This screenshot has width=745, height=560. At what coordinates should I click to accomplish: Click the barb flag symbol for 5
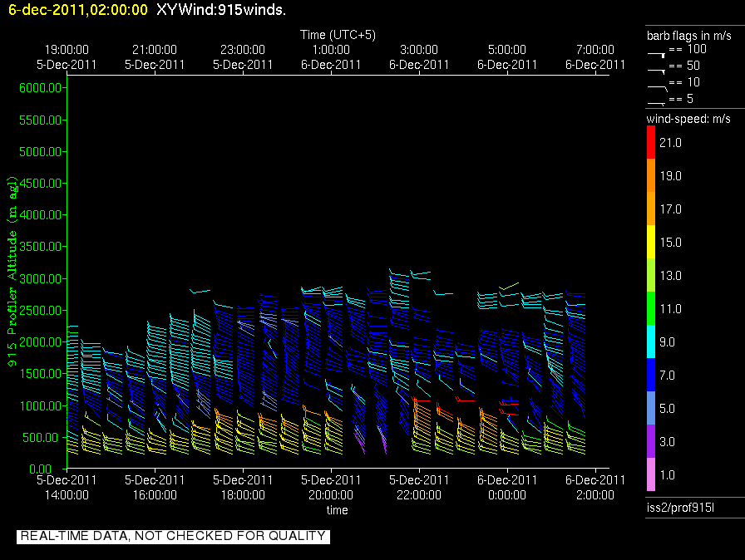coord(656,103)
